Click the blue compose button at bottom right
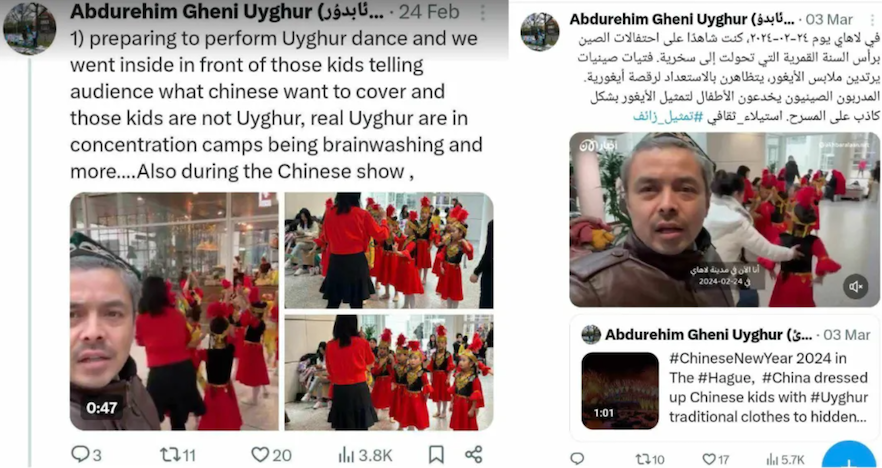Image resolution: width=882 pixels, height=468 pixels. click(x=852, y=454)
